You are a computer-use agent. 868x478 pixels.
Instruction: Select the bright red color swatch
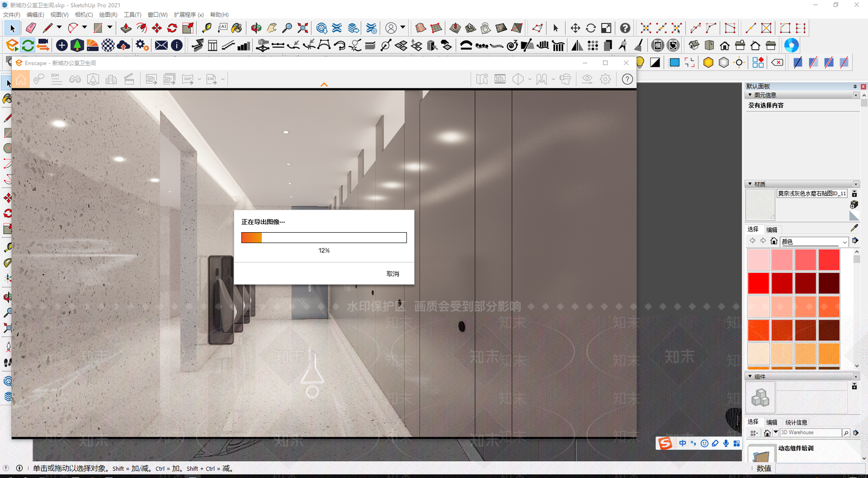[x=758, y=283]
